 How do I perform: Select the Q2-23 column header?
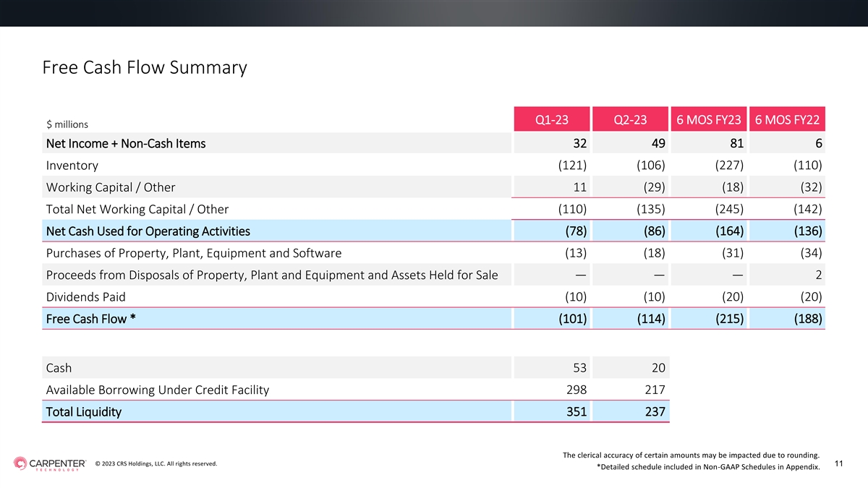(629, 119)
